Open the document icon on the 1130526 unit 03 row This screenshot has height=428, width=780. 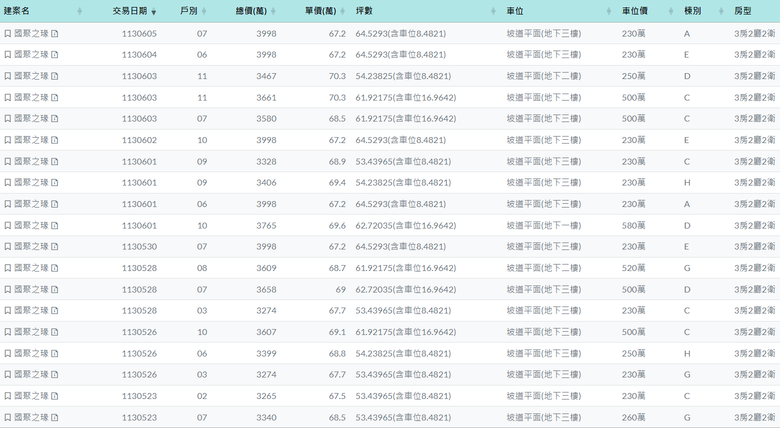55,375
